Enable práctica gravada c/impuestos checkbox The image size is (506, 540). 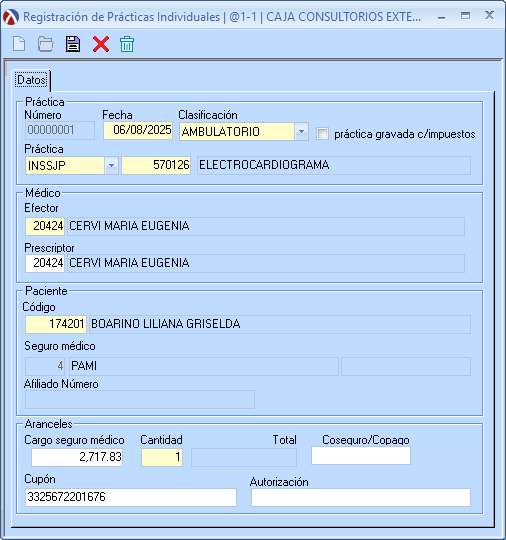(x=322, y=134)
